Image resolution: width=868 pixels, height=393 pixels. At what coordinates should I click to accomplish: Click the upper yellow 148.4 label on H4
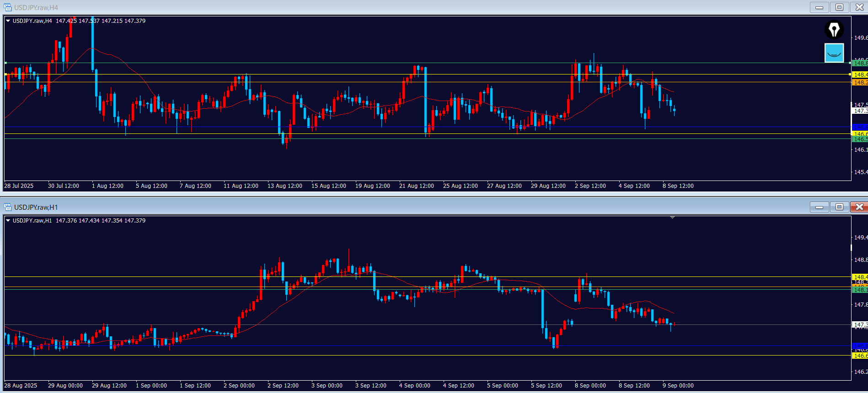pos(859,74)
